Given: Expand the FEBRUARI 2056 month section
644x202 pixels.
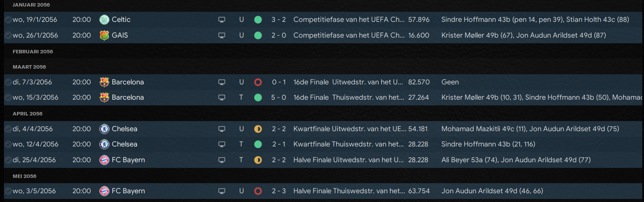Looking at the screenshot, I should (33, 52).
